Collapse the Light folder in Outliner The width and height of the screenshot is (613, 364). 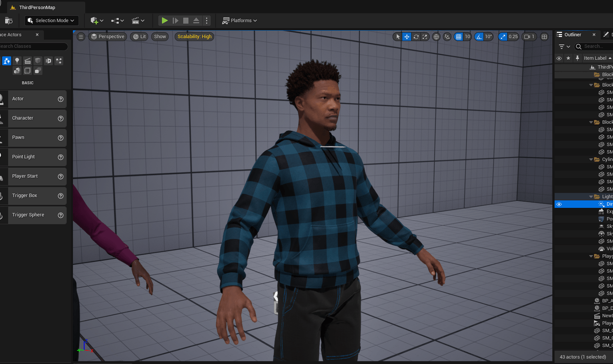(591, 197)
